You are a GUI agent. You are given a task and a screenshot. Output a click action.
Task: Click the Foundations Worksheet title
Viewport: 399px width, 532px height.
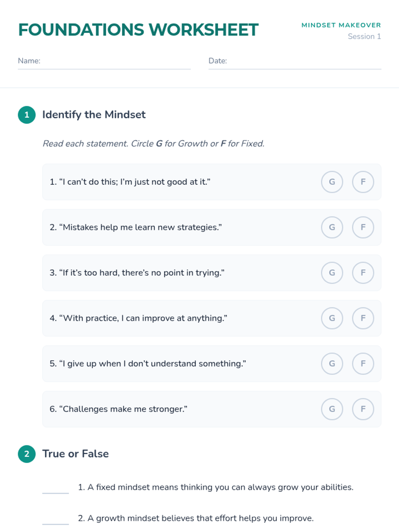pos(138,30)
